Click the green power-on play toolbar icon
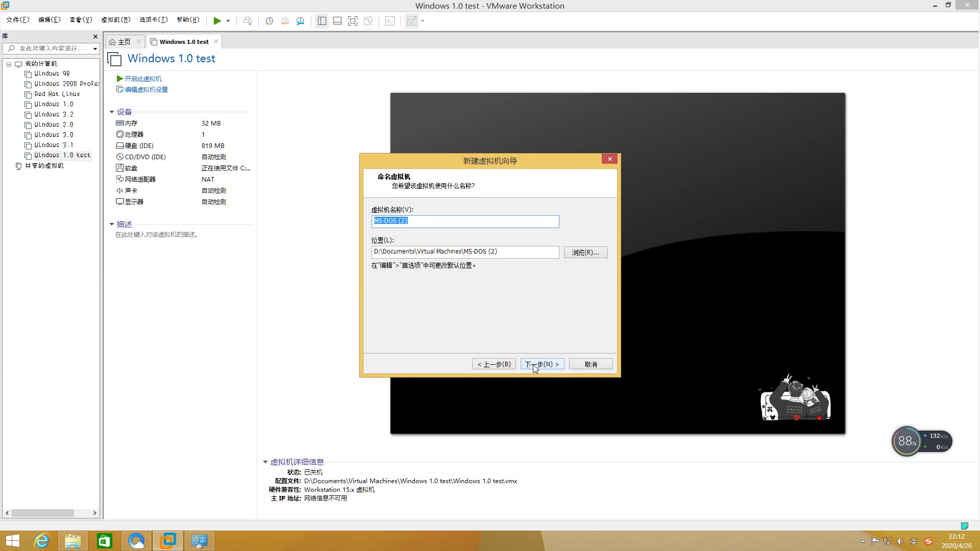Viewport: 980px width, 551px height. [217, 21]
